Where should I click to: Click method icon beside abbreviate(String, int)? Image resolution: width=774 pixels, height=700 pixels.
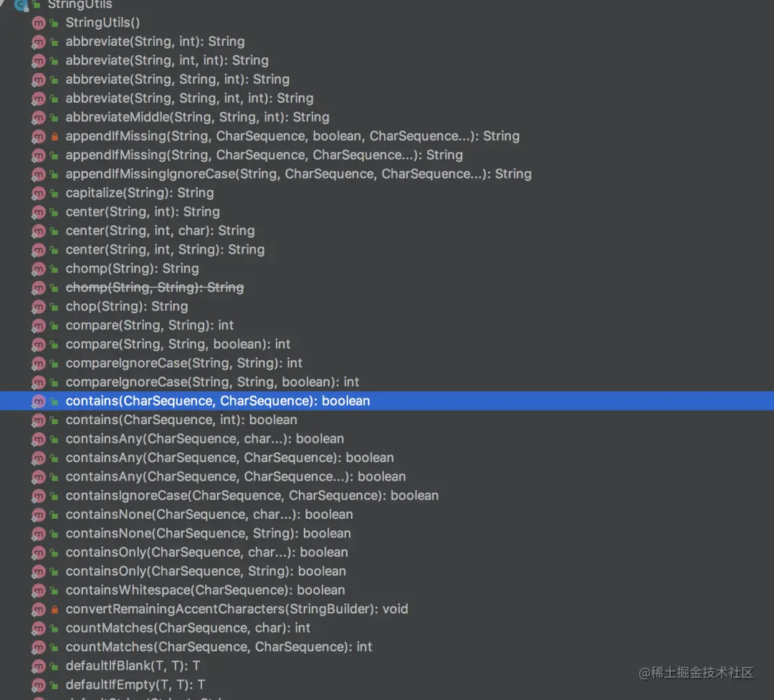tap(39, 42)
